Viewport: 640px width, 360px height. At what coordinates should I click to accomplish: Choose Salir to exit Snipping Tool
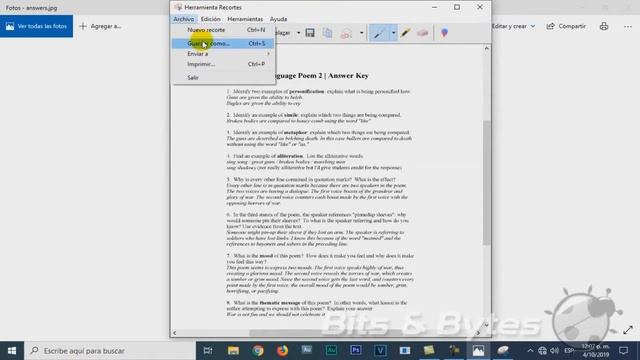point(223,78)
